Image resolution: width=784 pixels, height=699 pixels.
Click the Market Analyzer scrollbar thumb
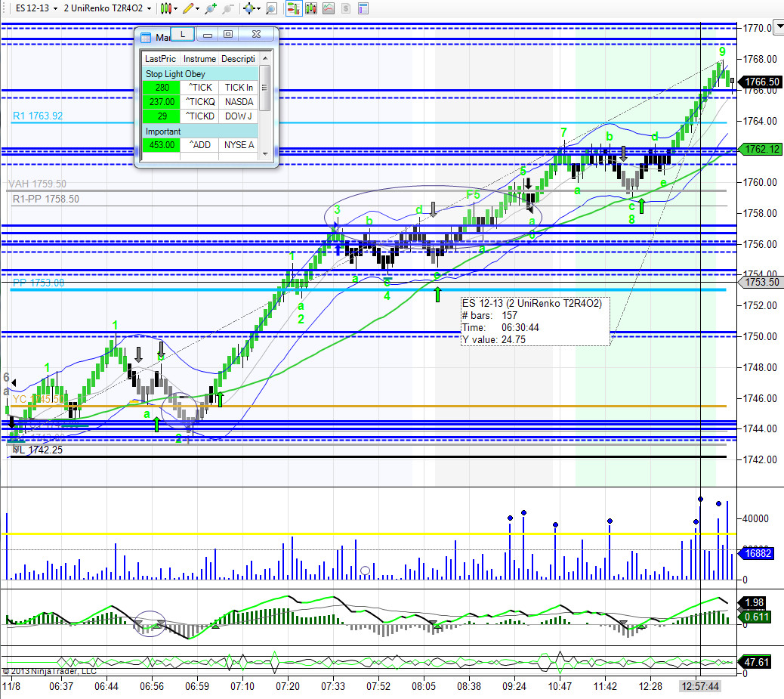pyautogui.click(x=265, y=88)
